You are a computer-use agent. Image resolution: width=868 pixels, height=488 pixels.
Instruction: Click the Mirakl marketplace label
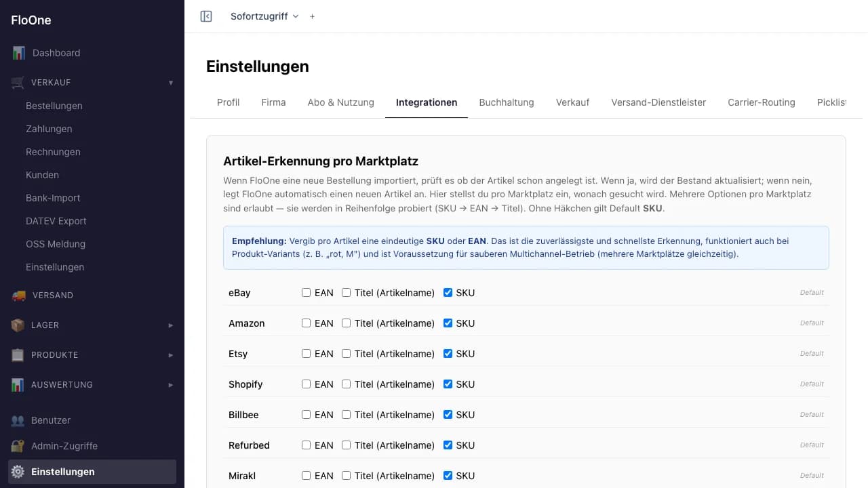(242, 476)
